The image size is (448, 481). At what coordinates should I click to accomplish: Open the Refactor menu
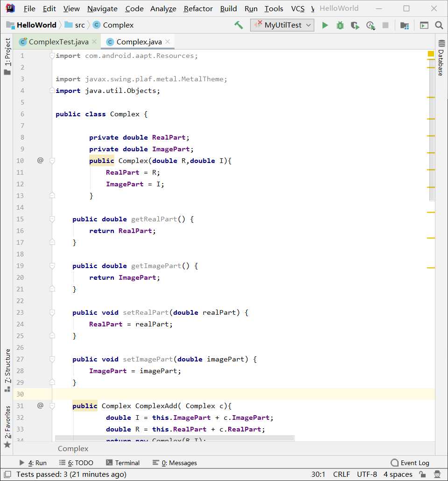[x=198, y=8]
